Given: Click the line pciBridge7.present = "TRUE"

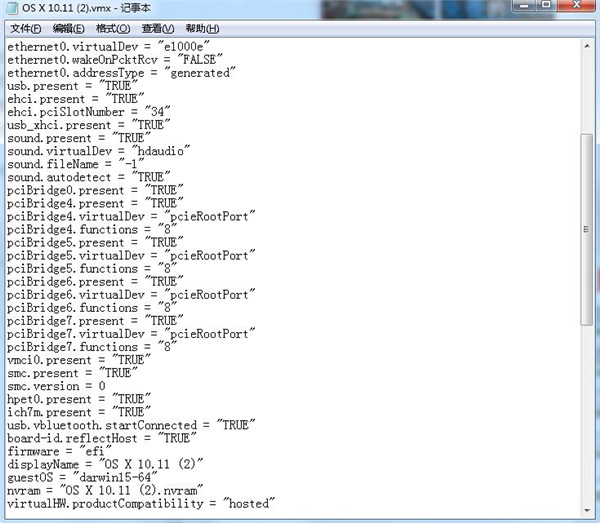Looking at the screenshot, I should (95, 320).
